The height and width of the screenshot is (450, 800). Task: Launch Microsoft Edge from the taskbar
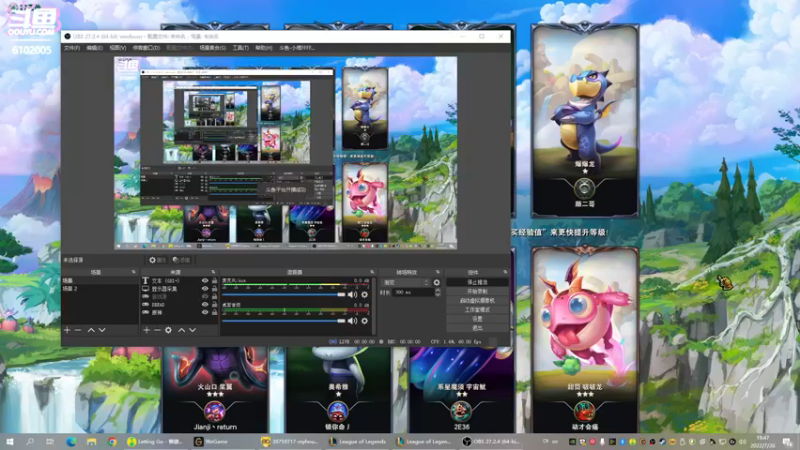pos(71,441)
